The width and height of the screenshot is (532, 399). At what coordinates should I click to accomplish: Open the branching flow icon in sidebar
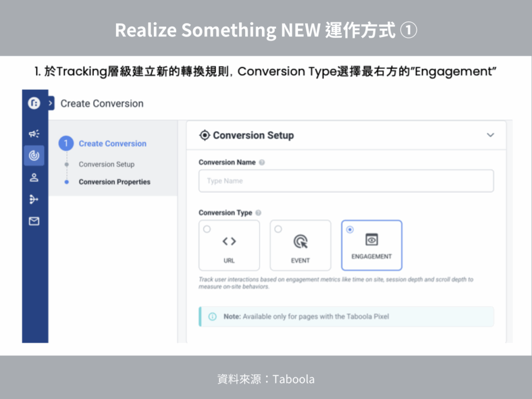(x=34, y=199)
